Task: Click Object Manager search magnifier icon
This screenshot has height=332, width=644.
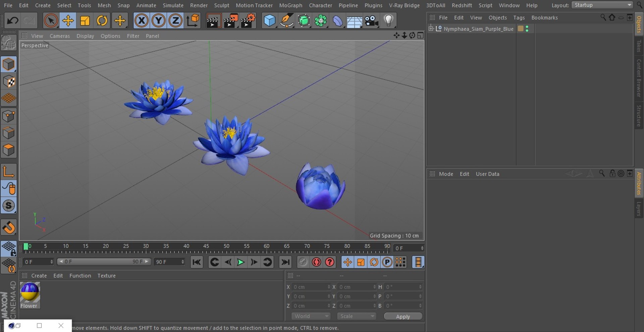Action: click(x=603, y=17)
